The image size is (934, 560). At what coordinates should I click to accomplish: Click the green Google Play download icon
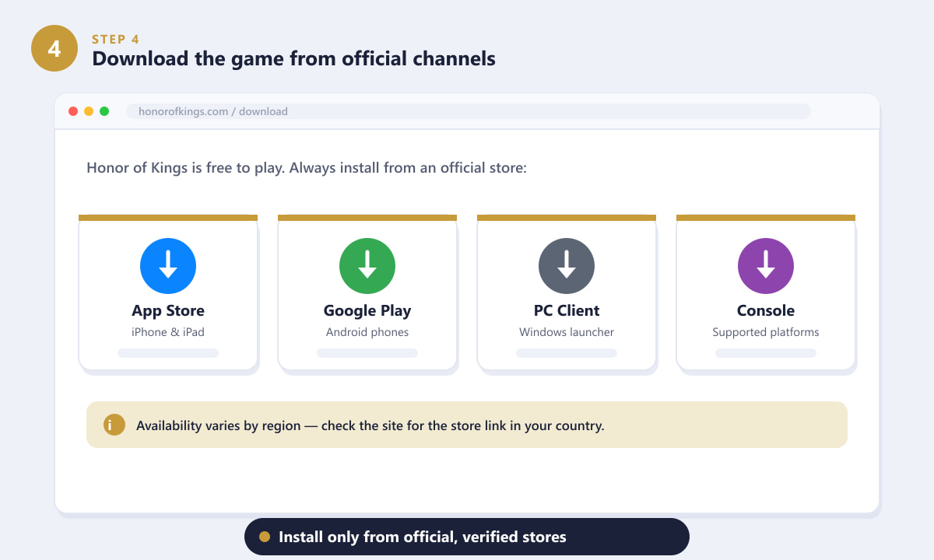point(367,266)
